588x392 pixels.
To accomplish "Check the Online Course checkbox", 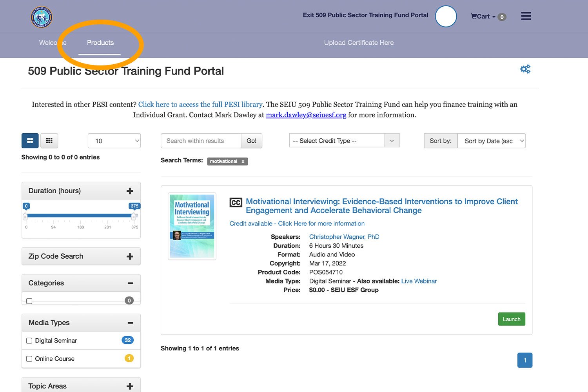I will click(x=29, y=359).
